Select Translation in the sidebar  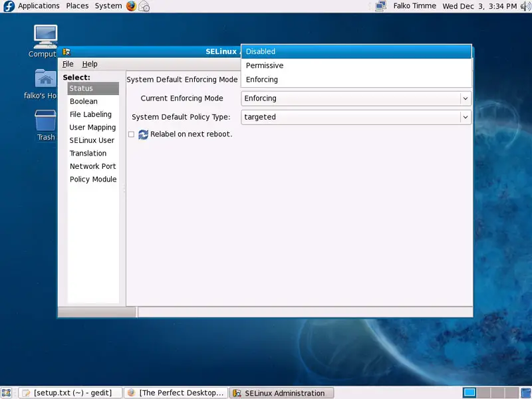point(93,154)
